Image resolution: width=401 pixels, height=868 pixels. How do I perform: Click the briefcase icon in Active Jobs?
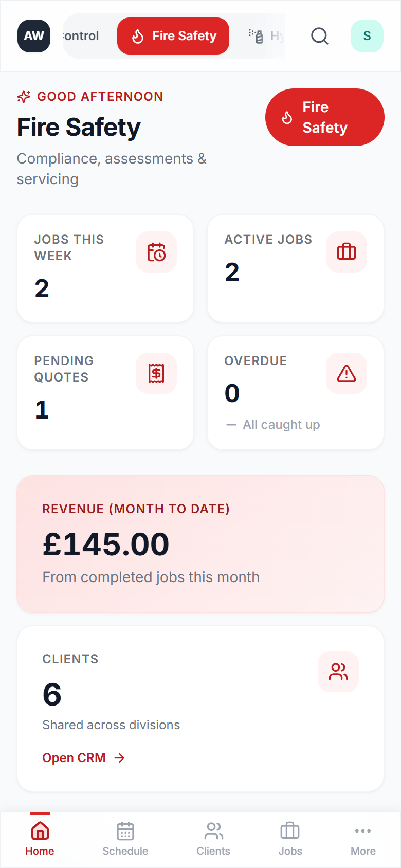coord(346,252)
